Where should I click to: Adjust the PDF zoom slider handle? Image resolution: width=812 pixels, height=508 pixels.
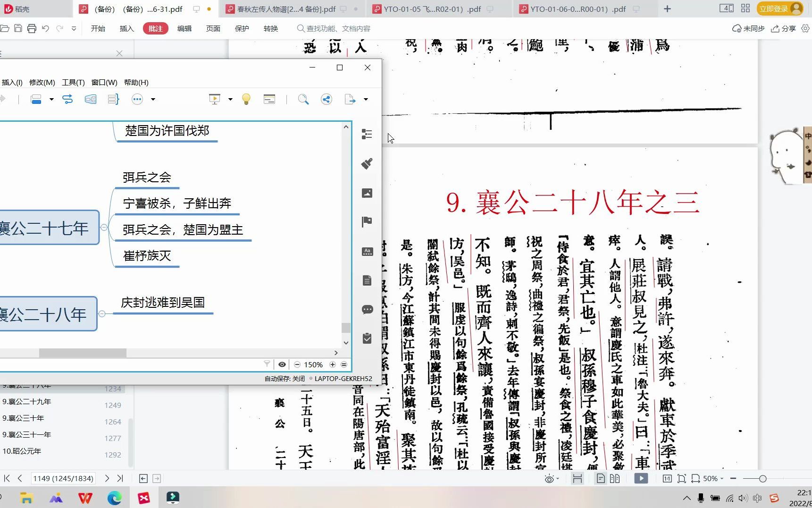click(x=762, y=479)
